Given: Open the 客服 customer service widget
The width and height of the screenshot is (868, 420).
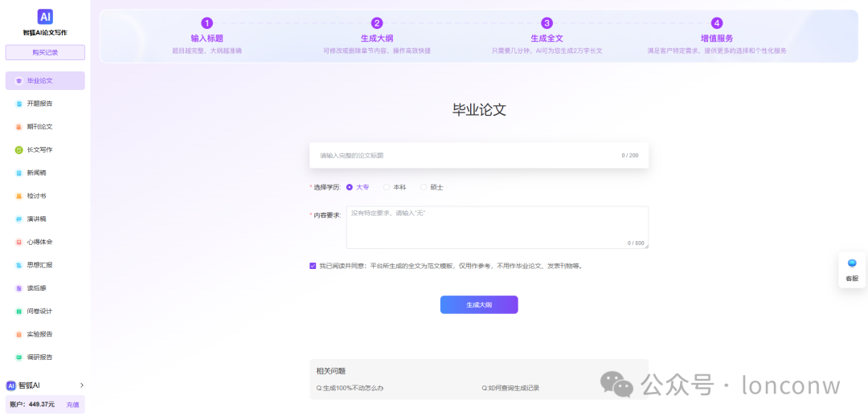Looking at the screenshot, I should pos(852,270).
